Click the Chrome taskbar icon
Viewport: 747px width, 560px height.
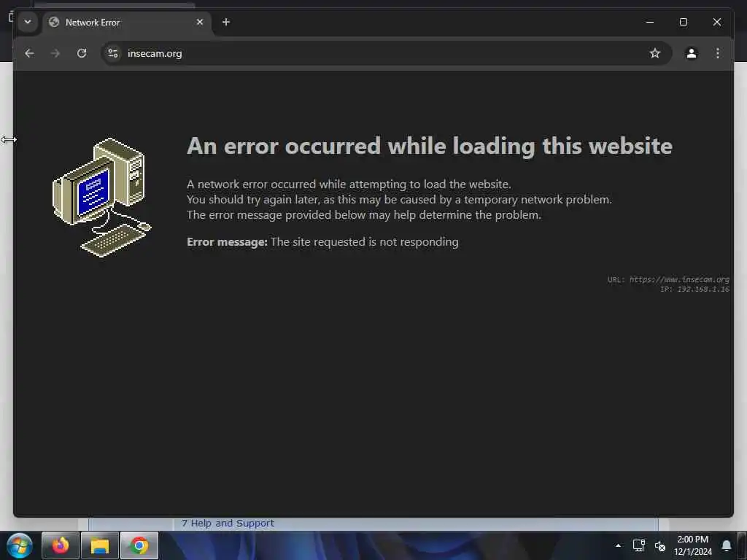tap(139, 545)
